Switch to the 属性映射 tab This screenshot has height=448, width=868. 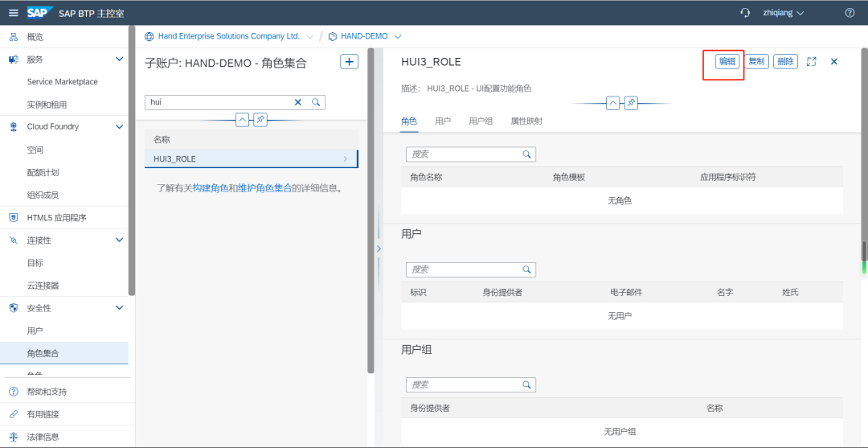tap(526, 121)
